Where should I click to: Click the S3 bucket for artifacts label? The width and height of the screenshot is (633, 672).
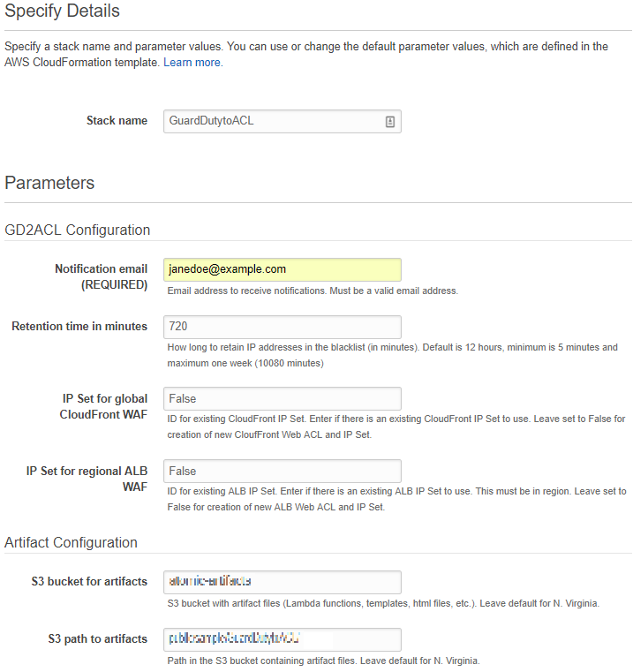(89, 582)
